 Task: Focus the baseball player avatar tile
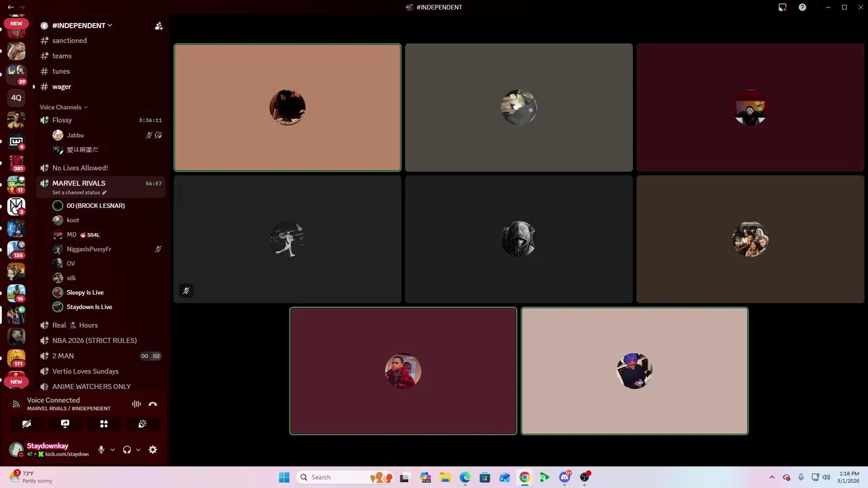coord(288,239)
